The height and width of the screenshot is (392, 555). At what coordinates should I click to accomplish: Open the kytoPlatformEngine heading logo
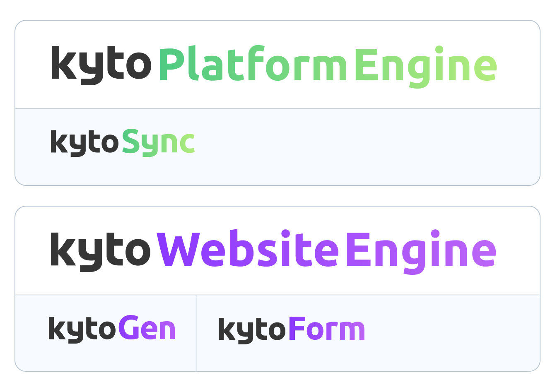(x=274, y=65)
